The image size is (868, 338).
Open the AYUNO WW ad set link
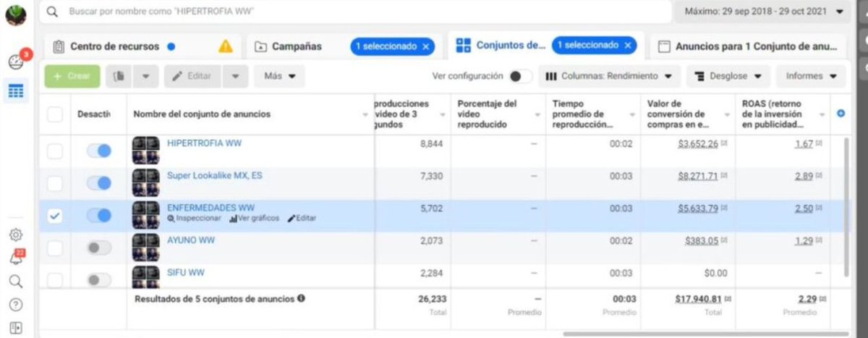click(x=191, y=240)
